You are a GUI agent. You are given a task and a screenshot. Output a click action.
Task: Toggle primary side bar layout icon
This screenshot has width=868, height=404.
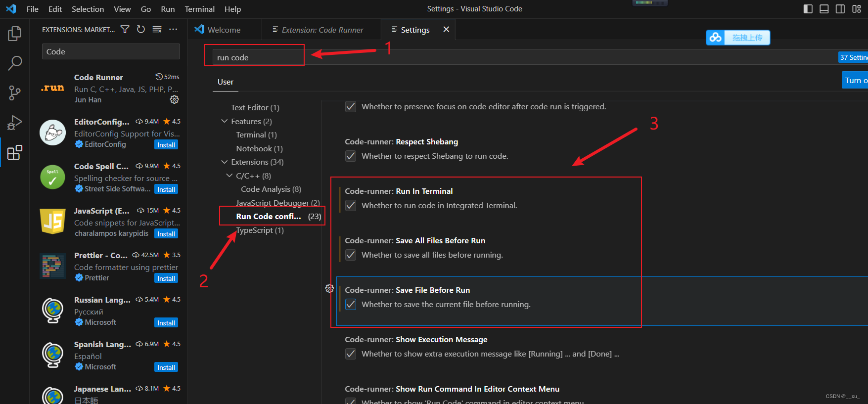[808, 9]
